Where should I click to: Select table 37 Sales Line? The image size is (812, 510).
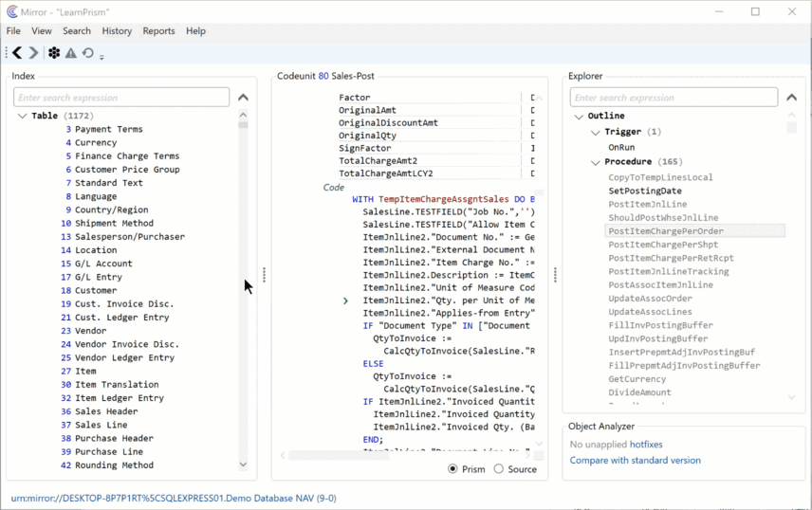[x=94, y=425]
